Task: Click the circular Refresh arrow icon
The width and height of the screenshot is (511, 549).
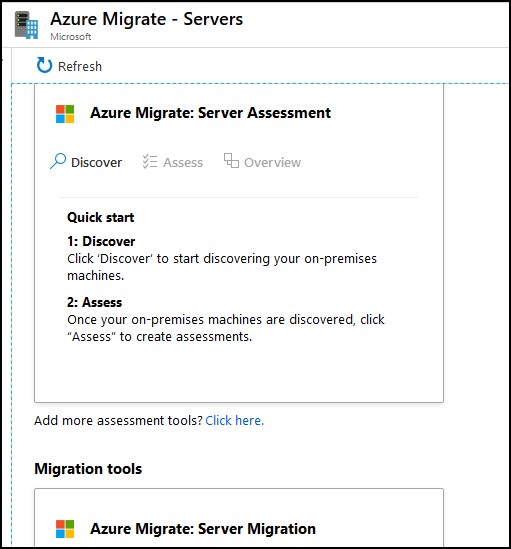Action: (44, 65)
